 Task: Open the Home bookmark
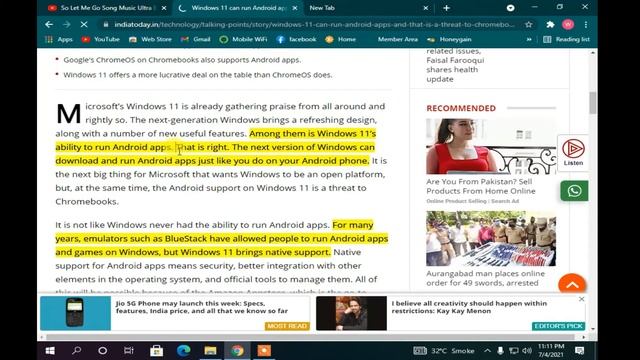[x=341, y=40]
